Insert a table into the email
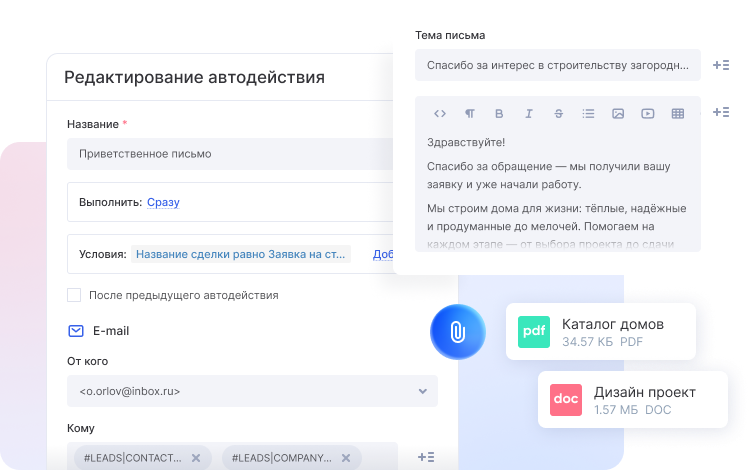The height and width of the screenshot is (470, 753). click(x=678, y=114)
